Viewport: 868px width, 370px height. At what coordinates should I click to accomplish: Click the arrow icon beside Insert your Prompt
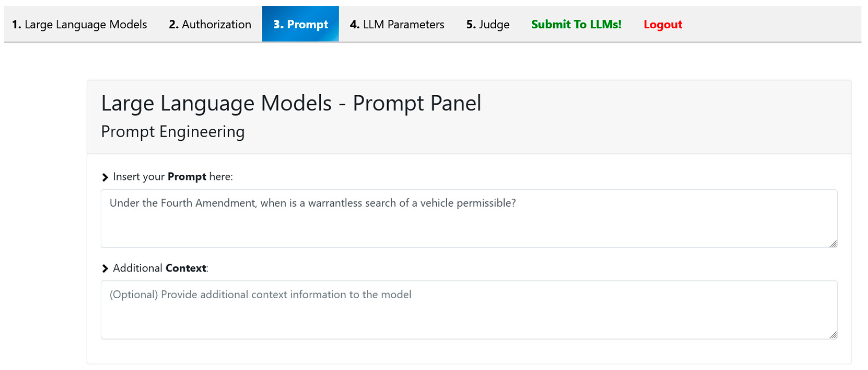click(x=105, y=177)
